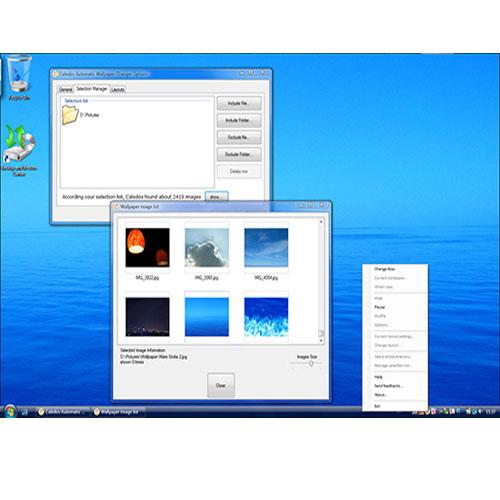Select the D:\Pictures folder icon in selection list

[70, 115]
